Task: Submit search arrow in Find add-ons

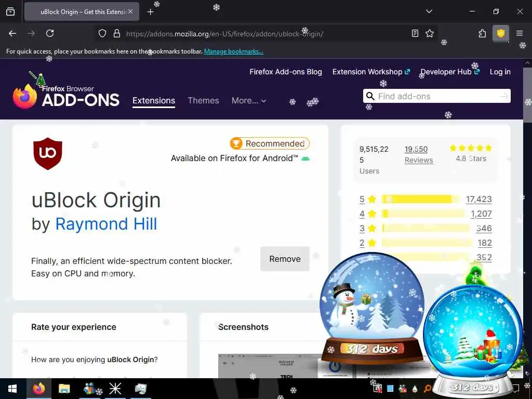Action: (x=504, y=96)
